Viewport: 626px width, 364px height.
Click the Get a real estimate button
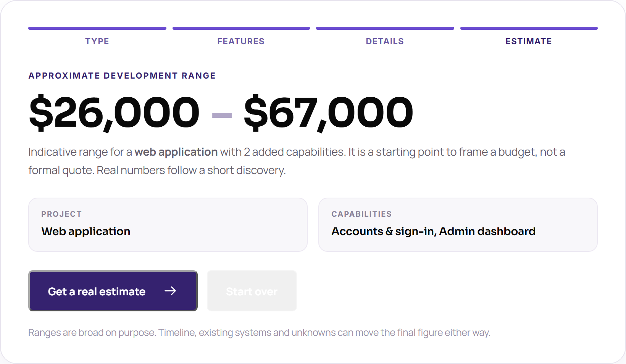[113, 291]
